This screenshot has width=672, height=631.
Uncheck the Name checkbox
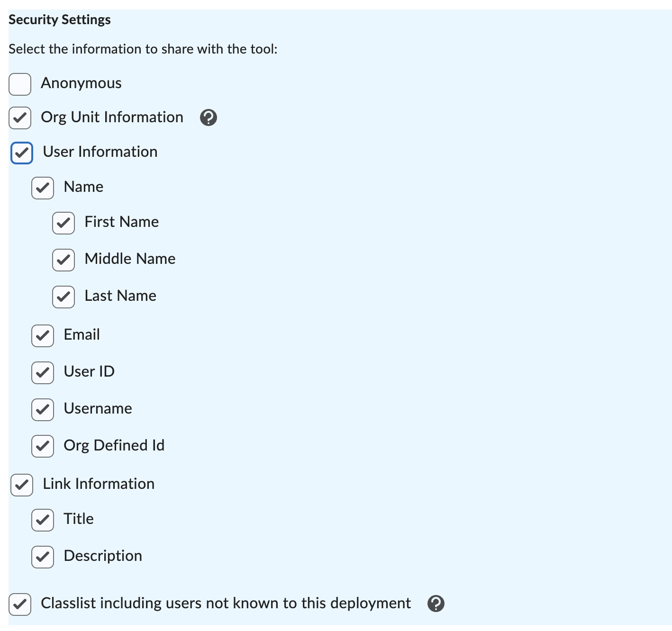[43, 188]
